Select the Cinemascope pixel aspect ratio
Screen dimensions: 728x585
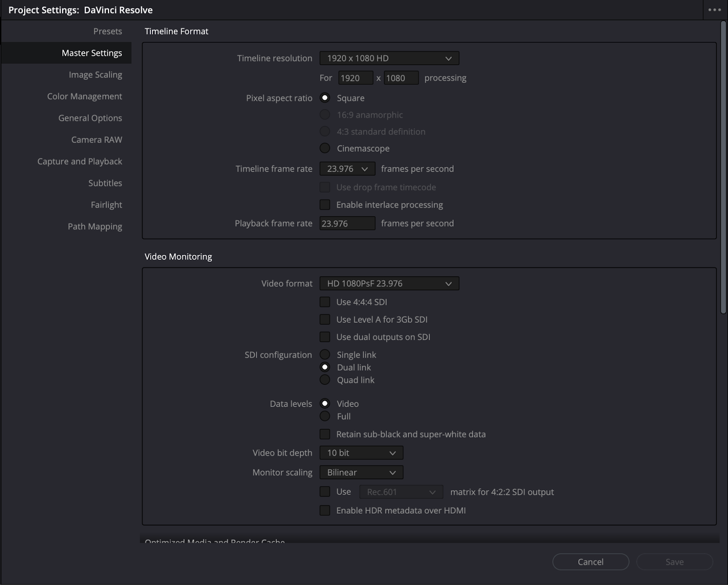click(325, 148)
